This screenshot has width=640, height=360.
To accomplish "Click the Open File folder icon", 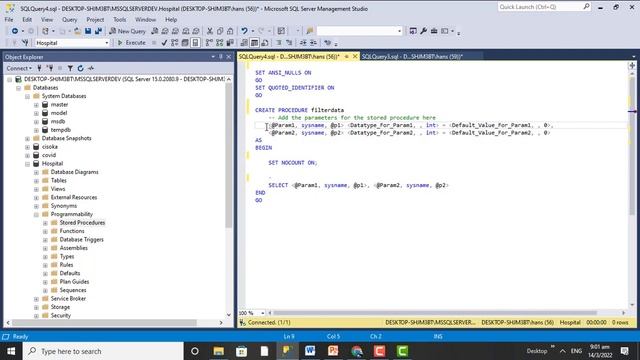I will pos(77,31).
